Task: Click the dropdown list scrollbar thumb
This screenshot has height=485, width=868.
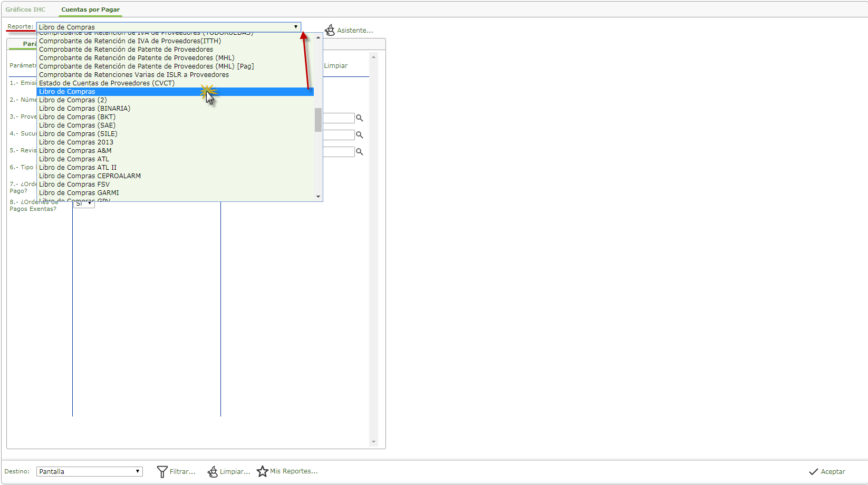Action: tap(318, 120)
